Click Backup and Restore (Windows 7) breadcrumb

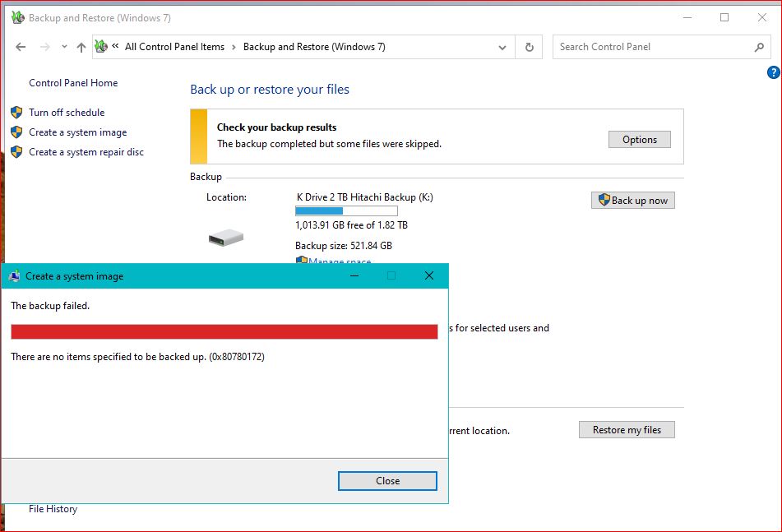[x=314, y=47]
